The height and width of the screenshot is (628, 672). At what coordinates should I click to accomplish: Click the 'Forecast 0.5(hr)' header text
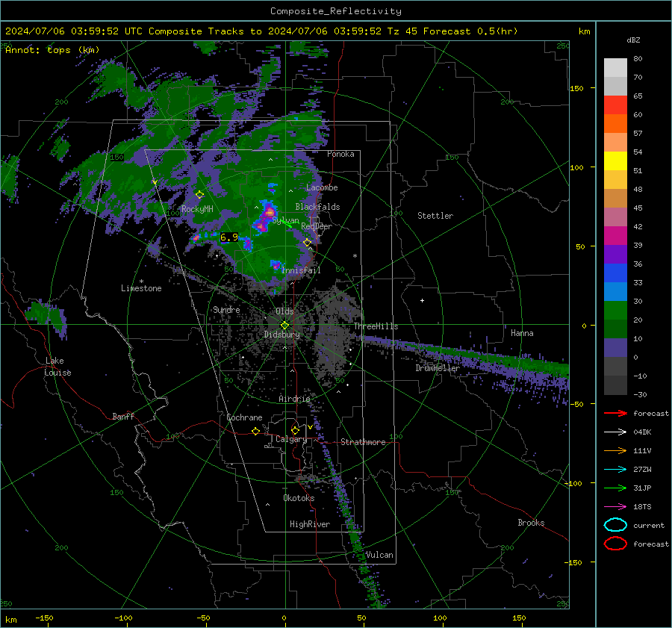[470, 31]
